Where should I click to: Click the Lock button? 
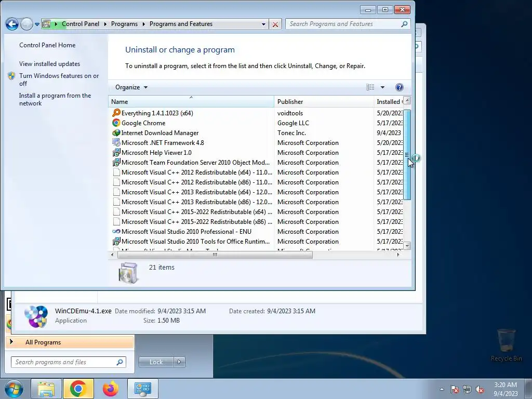[156, 362]
